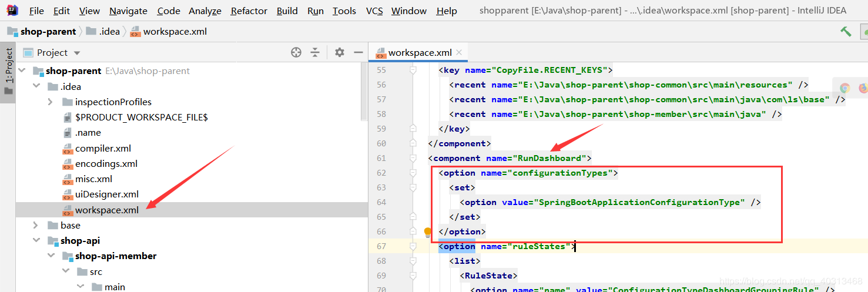Click the yellow intention bulb icon
868x292 pixels.
428,233
